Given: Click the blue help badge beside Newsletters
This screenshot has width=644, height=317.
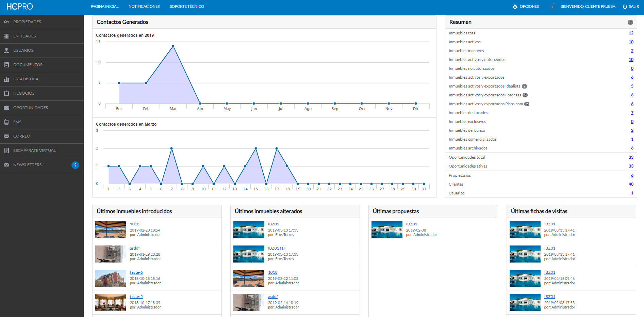Looking at the screenshot, I should 75,165.
